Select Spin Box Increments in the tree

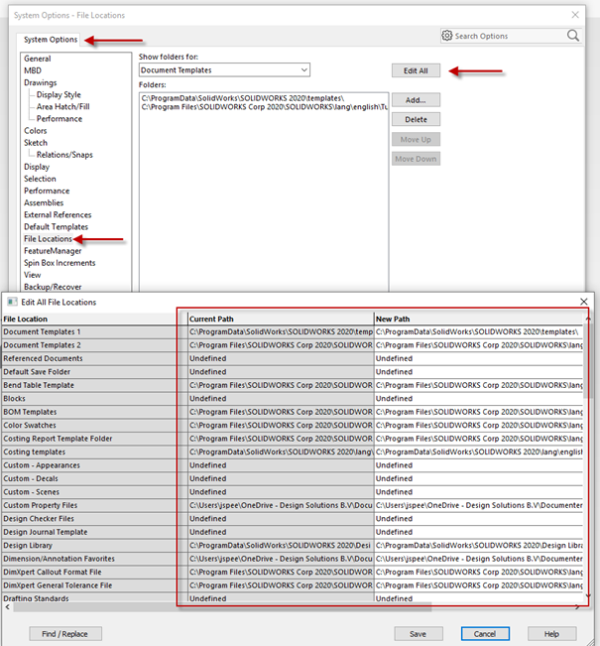coord(59,263)
